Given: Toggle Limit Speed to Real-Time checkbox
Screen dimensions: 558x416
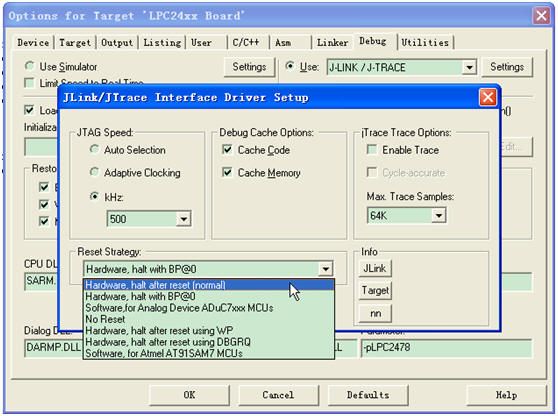Looking at the screenshot, I should pos(29,83).
